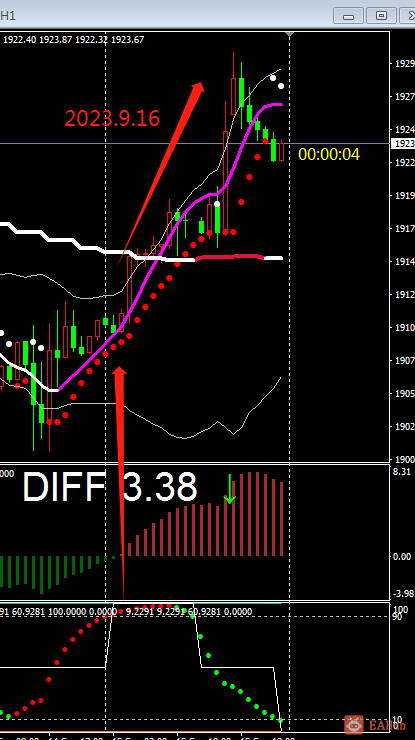Click the chart shift triangle marker
The width and height of the screenshot is (415, 740).
click(290, 34)
